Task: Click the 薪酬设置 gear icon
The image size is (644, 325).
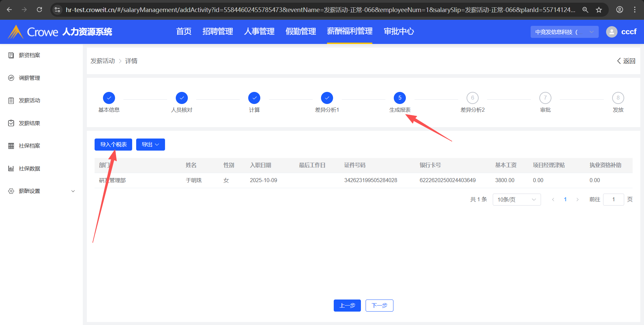Action: tap(11, 191)
